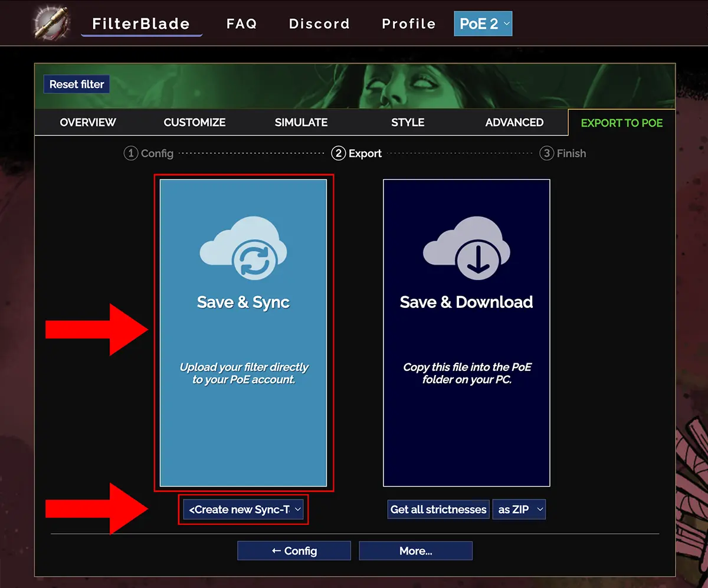Click the cloud download icon on Save & Download
This screenshot has height=588, width=708.
466,247
